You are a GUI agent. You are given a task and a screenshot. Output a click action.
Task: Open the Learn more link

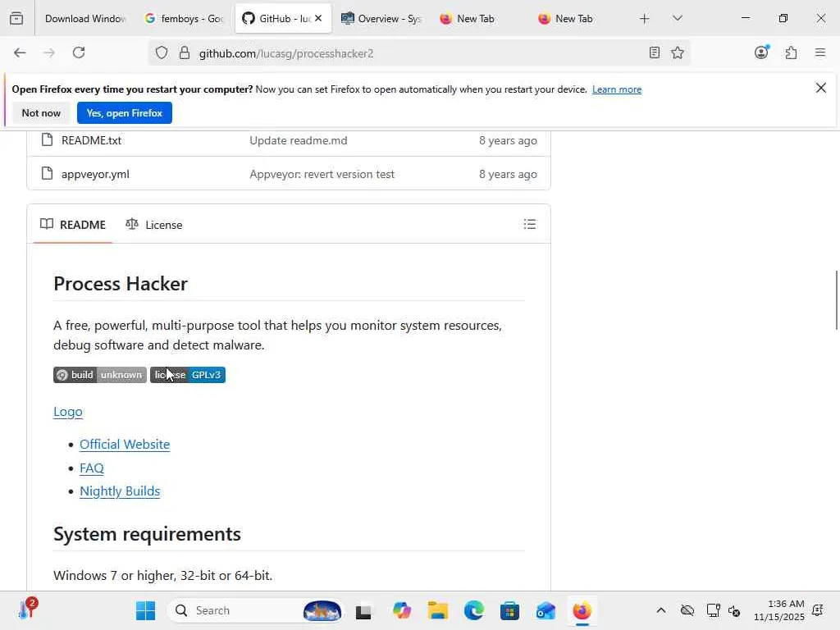pyautogui.click(x=617, y=89)
